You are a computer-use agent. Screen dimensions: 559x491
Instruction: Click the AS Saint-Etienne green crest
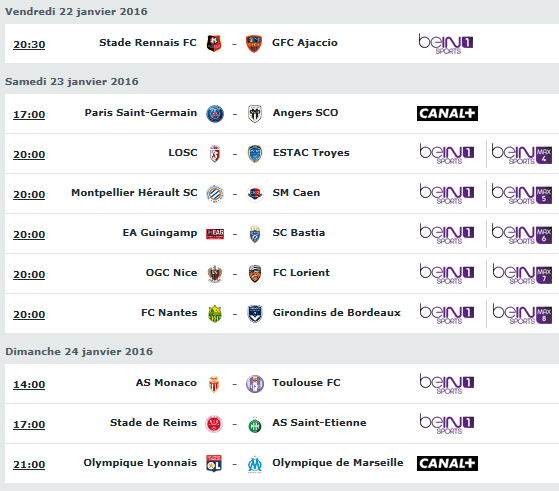pyautogui.click(x=255, y=424)
